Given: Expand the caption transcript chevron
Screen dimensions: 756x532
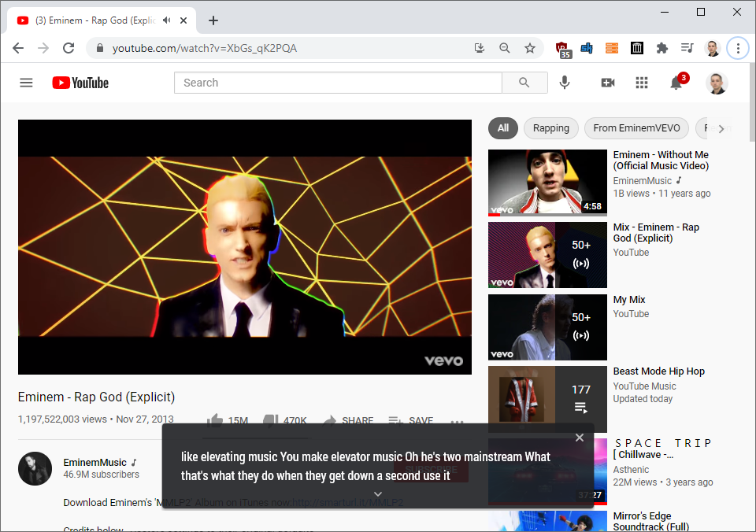Looking at the screenshot, I should [377, 493].
